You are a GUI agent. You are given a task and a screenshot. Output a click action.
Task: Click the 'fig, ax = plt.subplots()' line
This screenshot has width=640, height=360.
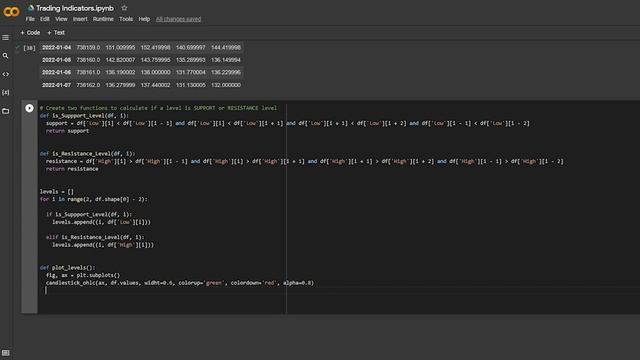83,276
